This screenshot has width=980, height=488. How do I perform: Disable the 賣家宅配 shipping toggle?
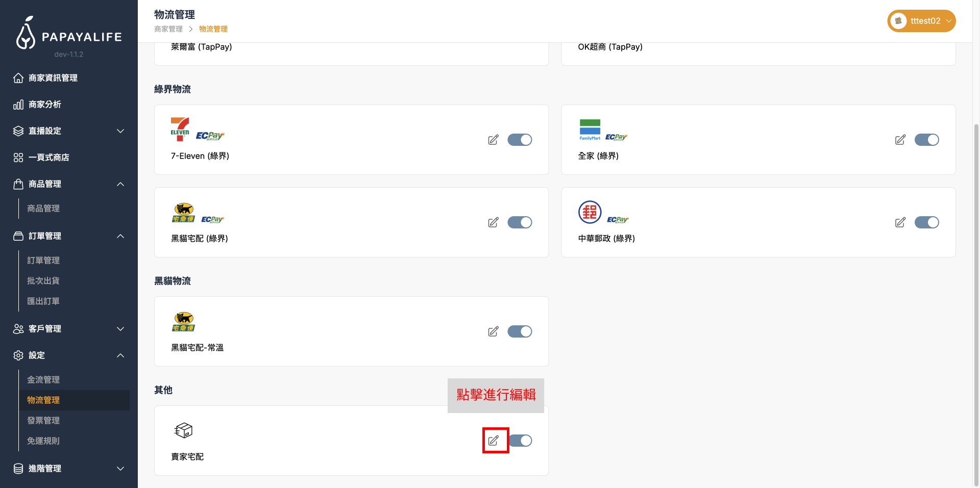[521, 440]
